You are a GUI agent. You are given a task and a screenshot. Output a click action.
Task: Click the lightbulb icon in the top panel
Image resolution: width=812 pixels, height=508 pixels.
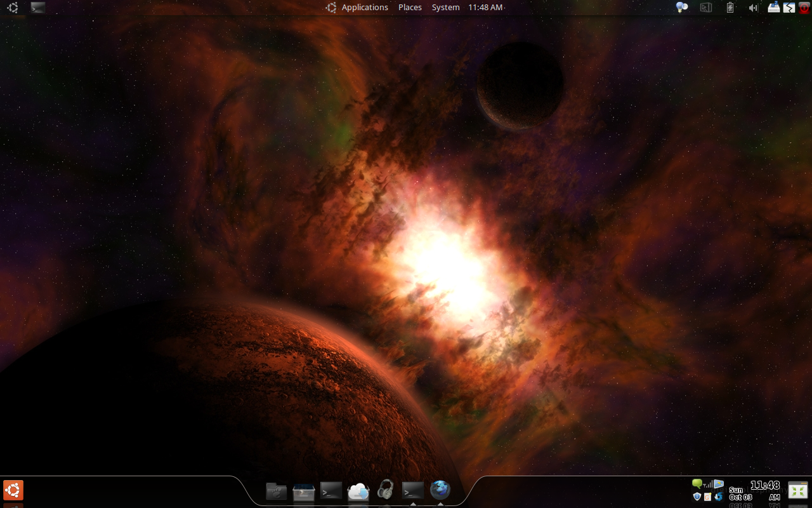point(682,8)
